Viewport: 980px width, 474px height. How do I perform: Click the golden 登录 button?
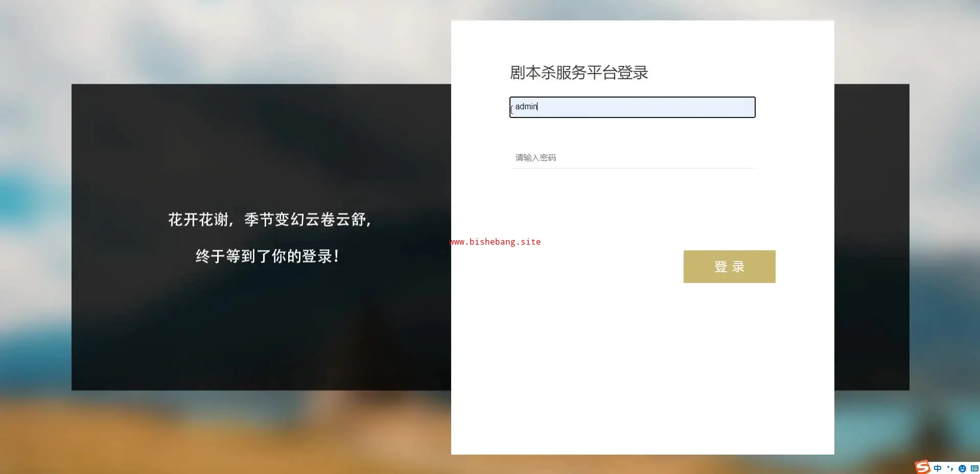[729, 267]
